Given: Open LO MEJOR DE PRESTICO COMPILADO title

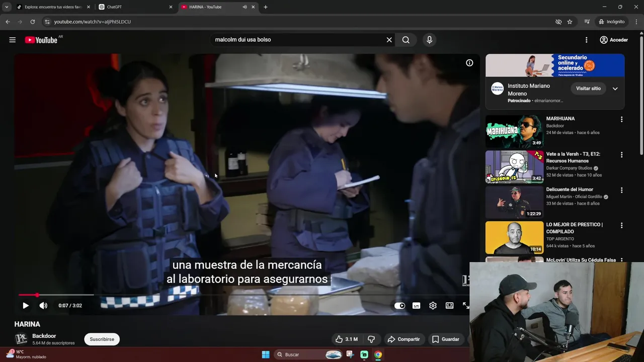Looking at the screenshot, I should [574, 228].
